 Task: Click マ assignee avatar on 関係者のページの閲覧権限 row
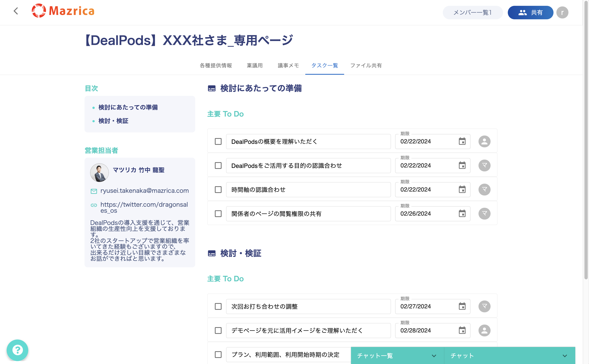click(485, 214)
